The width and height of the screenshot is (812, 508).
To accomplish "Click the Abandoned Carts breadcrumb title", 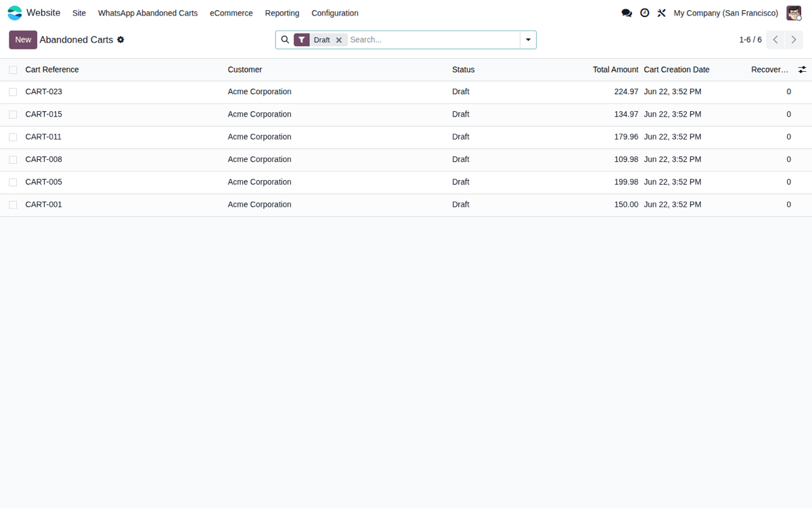I will coord(76,40).
